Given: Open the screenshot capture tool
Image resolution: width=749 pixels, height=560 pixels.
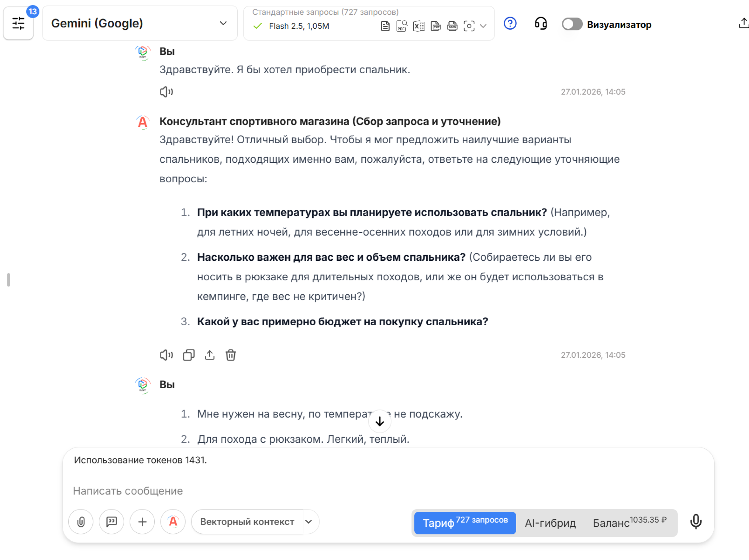Looking at the screenshot, I should pos(469,26).
